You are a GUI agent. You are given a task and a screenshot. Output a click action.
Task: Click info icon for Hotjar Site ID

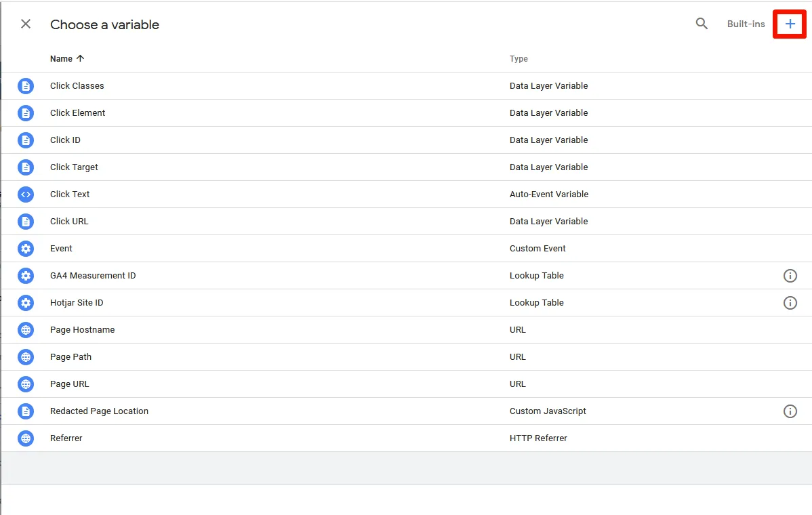(790, 303)
